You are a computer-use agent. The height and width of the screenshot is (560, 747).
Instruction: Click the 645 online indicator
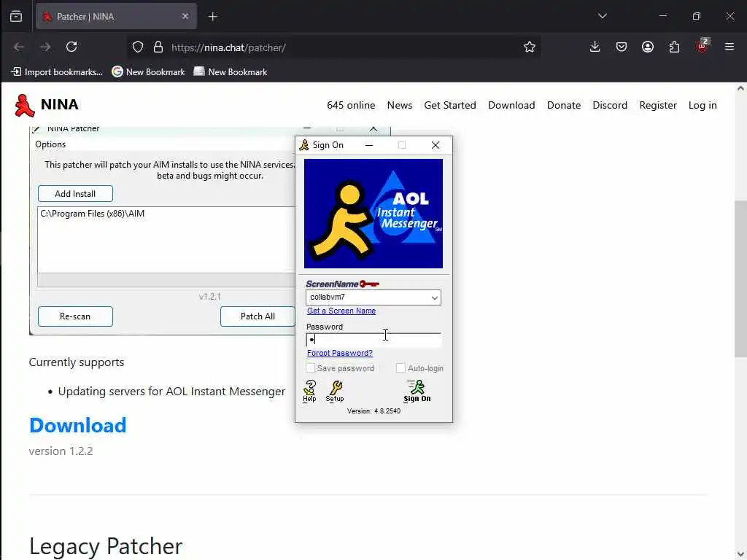(351, 105)
